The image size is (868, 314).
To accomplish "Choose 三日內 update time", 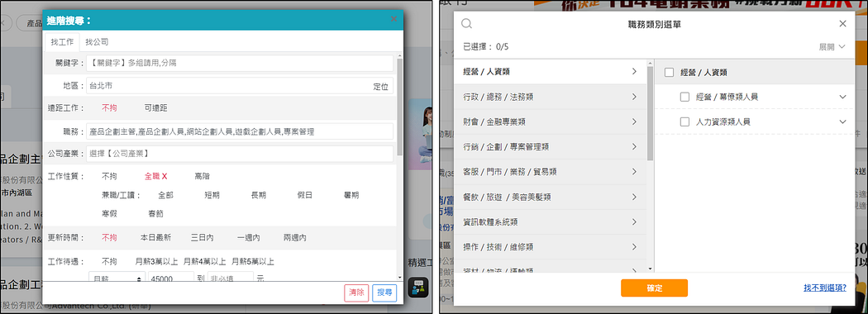I will pyautogui.click(x=202, y=238).
